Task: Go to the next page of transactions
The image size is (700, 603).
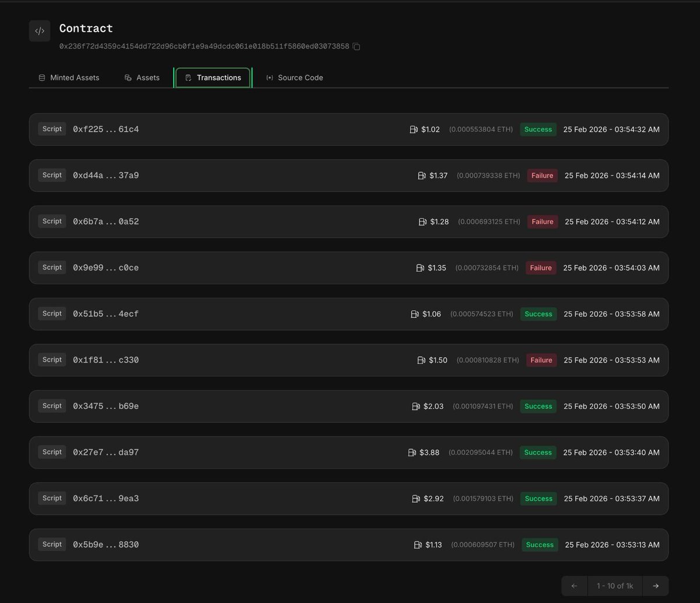Action: click(x=656, y=586)
